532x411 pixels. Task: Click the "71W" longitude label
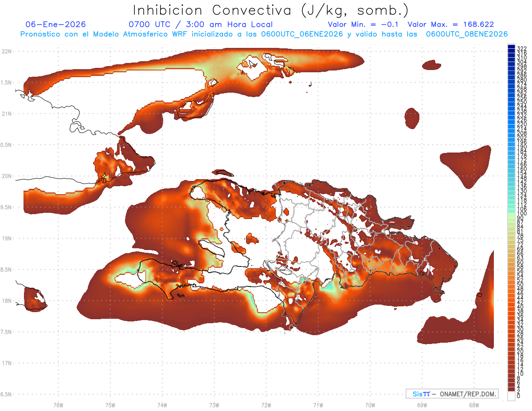(x=318, y=405)
